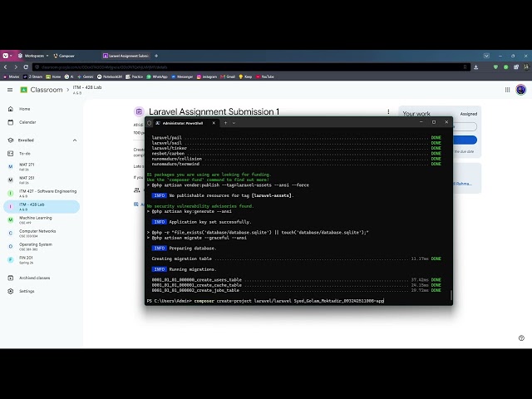Viewport: 532px width, 399px height.
Task: Open the Movies bookmark
Action: (11, 76)
